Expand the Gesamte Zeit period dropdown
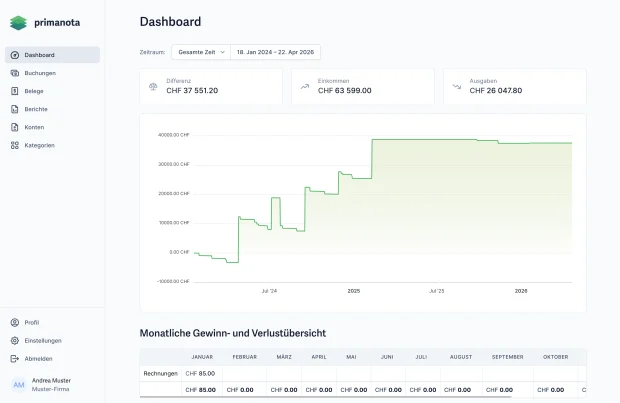This screenshot has height=403, width=620. pos(201,52)
